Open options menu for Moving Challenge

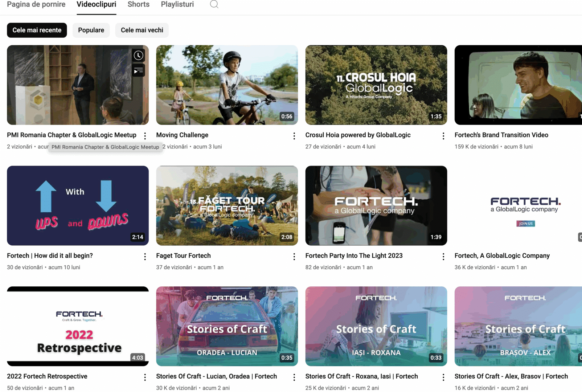click(294, 136)
